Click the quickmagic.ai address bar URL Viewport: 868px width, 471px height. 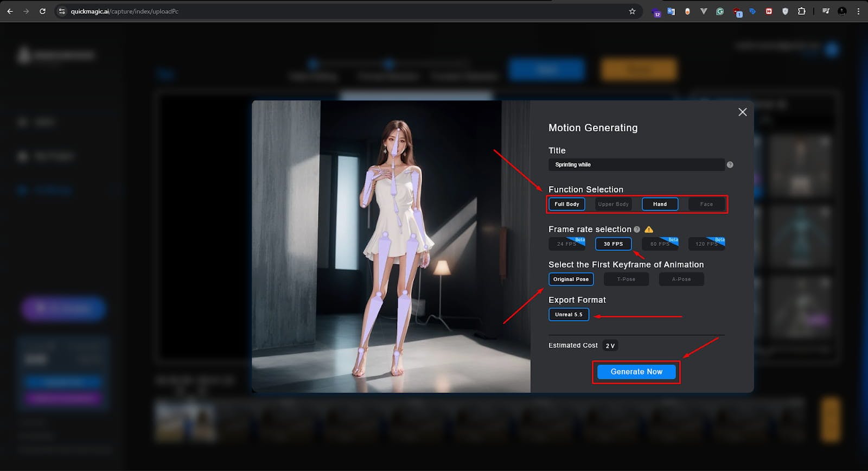tap(124, 11)
